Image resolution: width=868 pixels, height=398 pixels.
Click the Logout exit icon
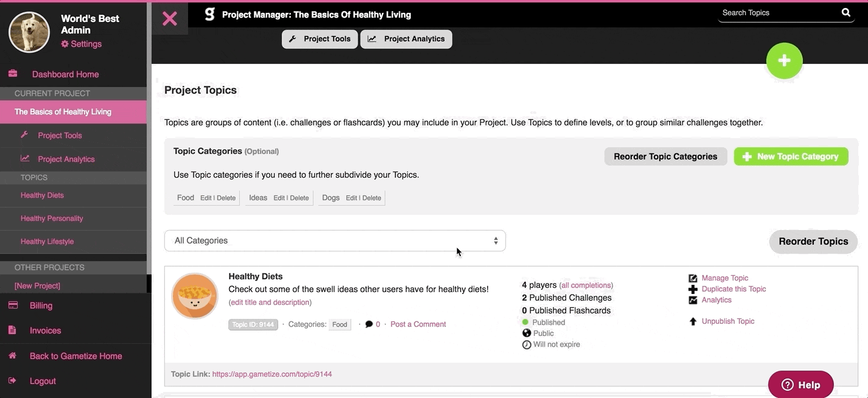tap(12, 380)
